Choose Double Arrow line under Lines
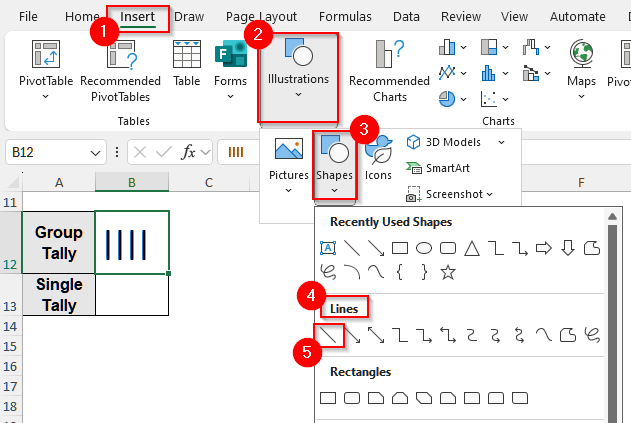This screenshot has height=423, width=631. 376,335
